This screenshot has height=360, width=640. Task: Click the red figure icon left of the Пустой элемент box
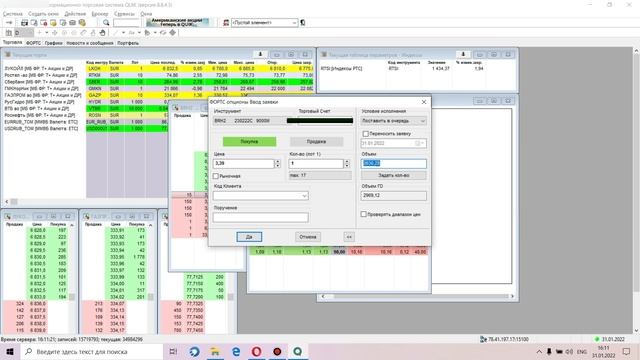click(226, 23)
